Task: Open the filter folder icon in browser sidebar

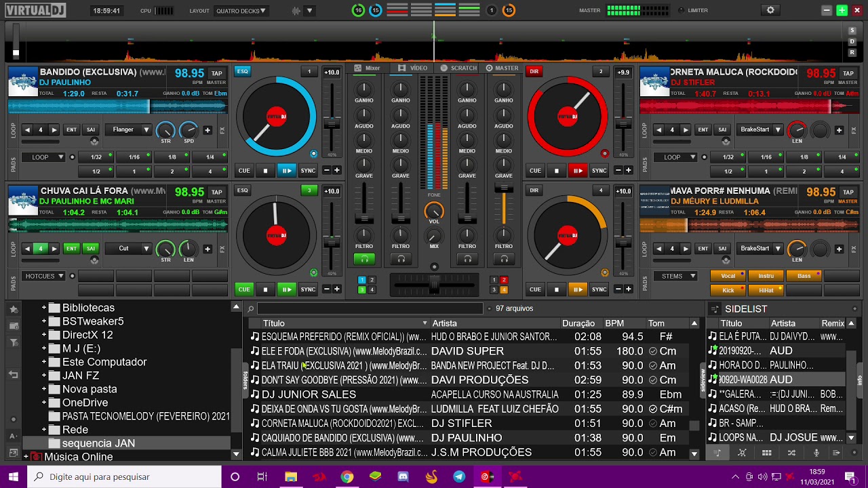Action: 13,342
